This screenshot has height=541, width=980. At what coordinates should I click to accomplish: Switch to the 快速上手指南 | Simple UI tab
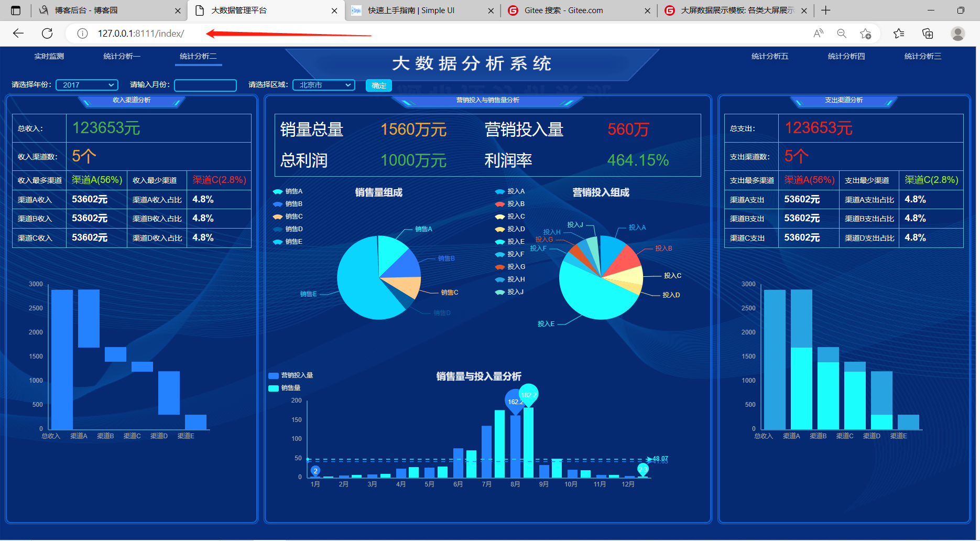(x=422, y=10)
